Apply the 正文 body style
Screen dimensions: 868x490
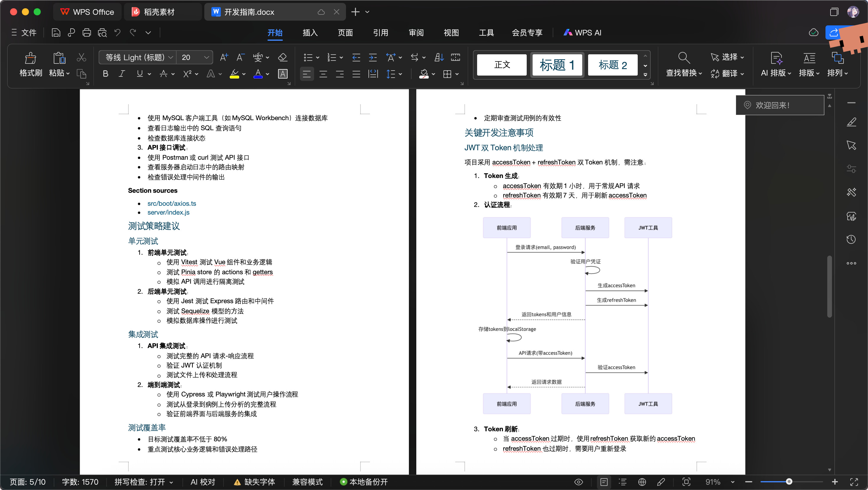502,65
